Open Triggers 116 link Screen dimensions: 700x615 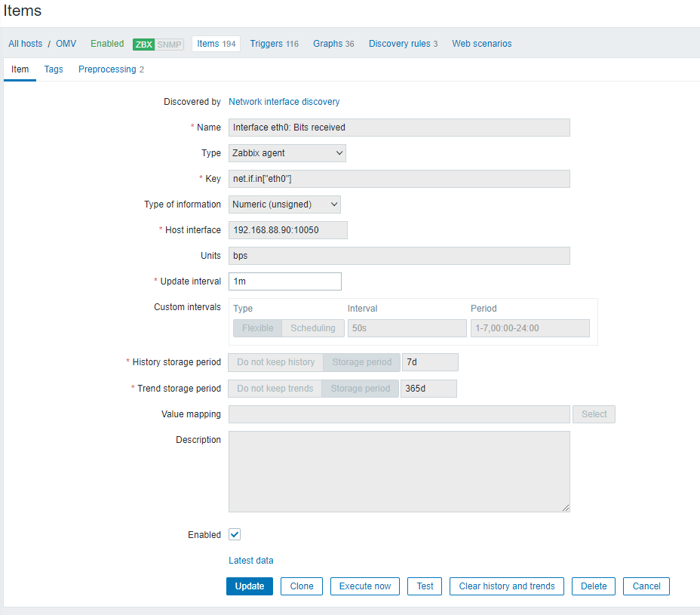click(x=274, y=44)
